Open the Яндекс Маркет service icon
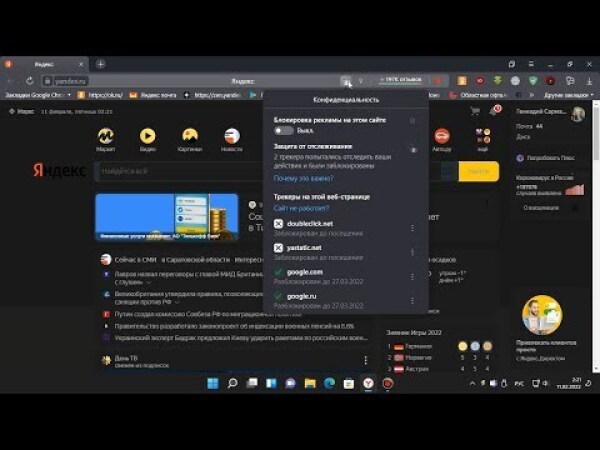This screenshot has height=450, width=600. pyautogui.click(x=105, y=136)
